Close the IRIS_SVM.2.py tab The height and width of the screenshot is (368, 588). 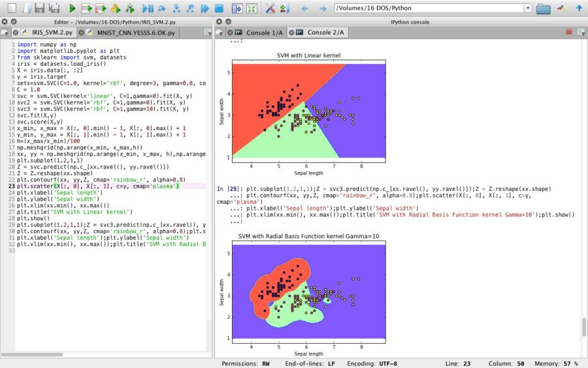point(16,33)
